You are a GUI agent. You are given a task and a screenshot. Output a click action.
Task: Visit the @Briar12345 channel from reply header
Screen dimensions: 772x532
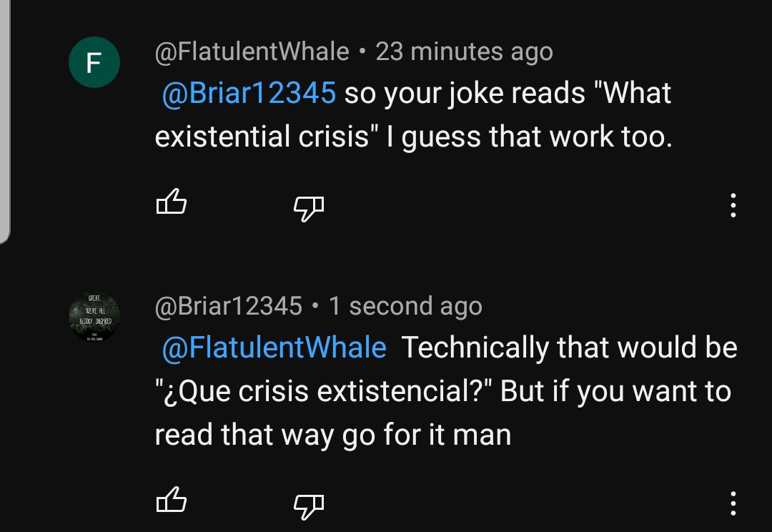[x=228, y=306]
